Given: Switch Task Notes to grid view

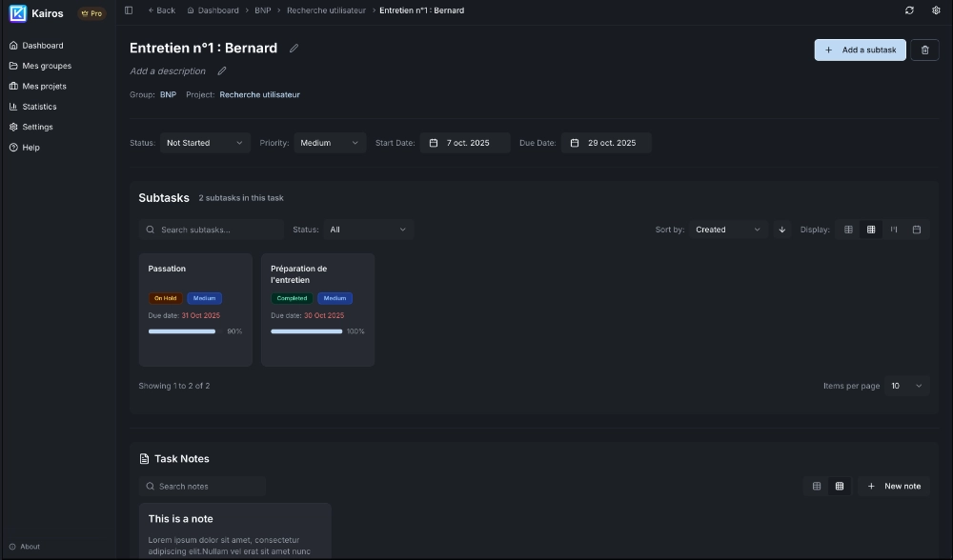Looking at the screenshot, I should (x=840, y=486).
